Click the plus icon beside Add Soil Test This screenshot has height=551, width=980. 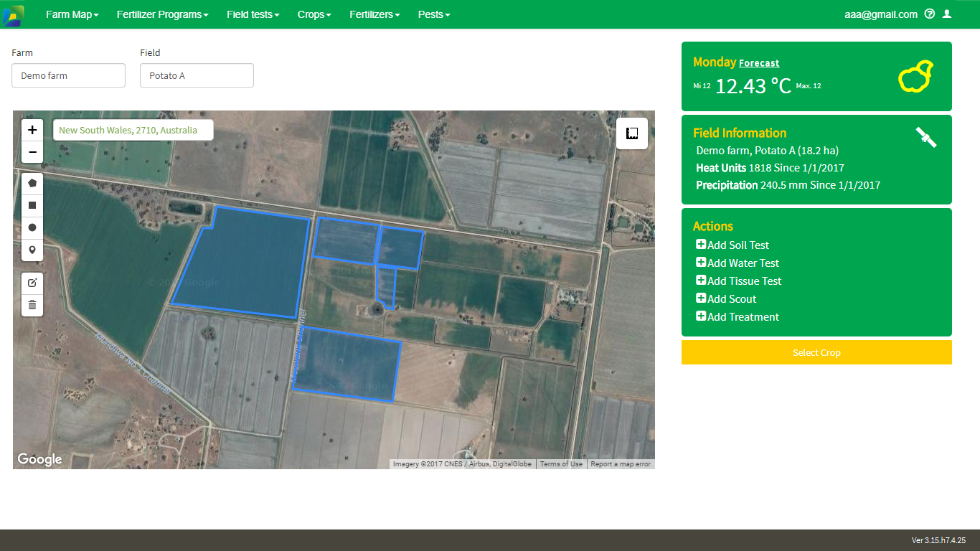(701, 245)
